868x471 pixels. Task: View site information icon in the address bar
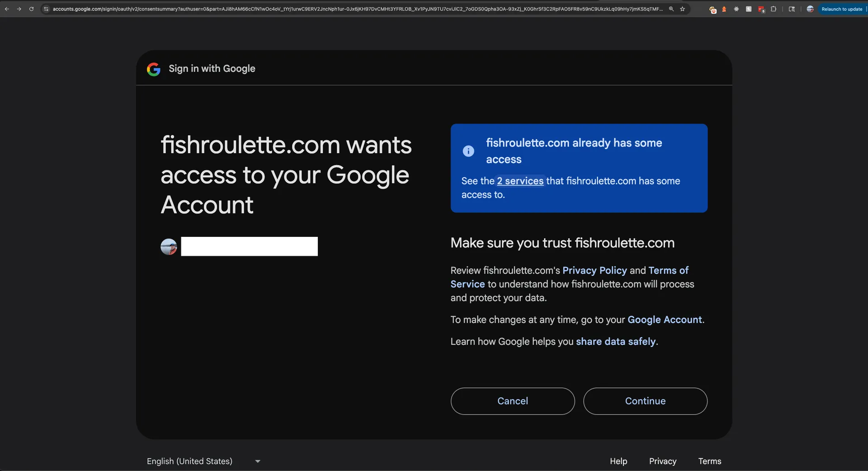46,9
